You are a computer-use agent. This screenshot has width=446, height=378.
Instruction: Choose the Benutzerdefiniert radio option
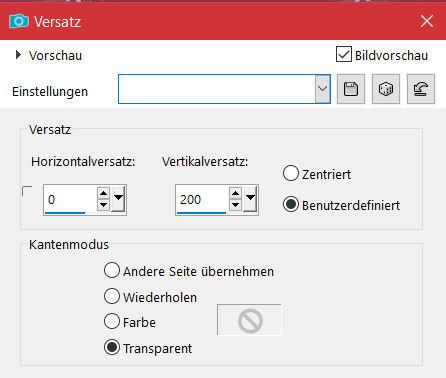pyautogui.click(x=291, y=204)
